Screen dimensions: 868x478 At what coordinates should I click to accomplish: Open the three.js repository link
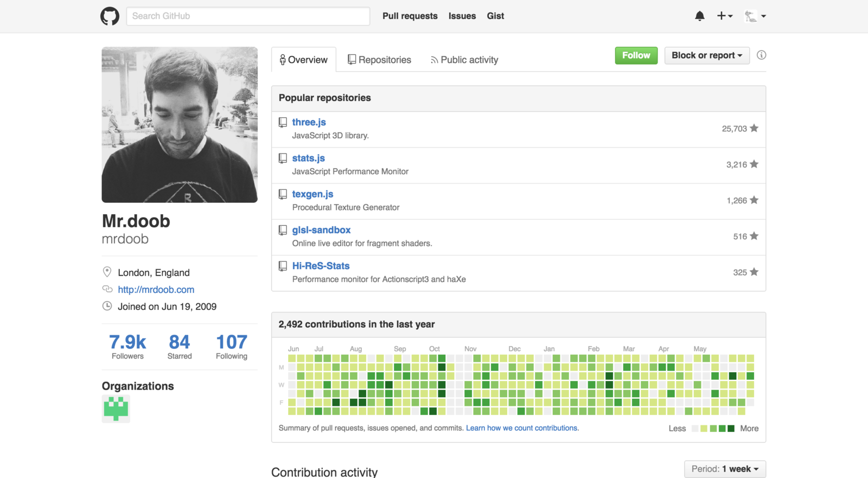pyautogui.click(x=309, y=122)
